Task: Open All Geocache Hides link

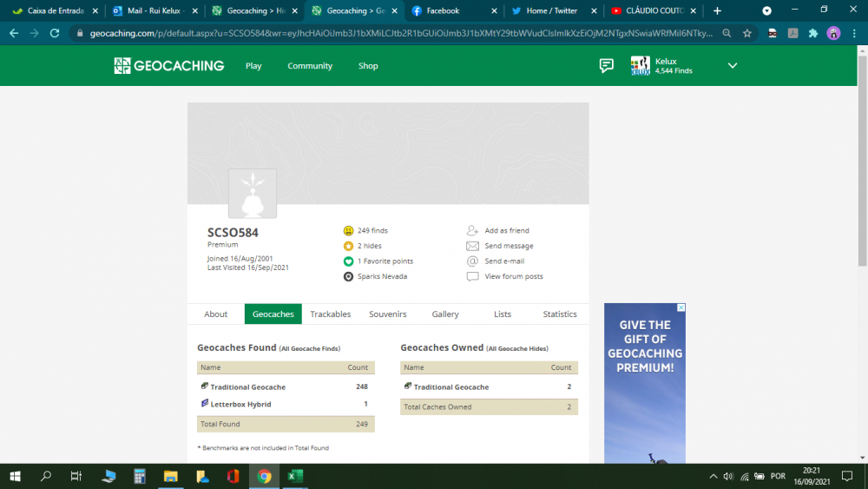Action: (x=517, y=348)
